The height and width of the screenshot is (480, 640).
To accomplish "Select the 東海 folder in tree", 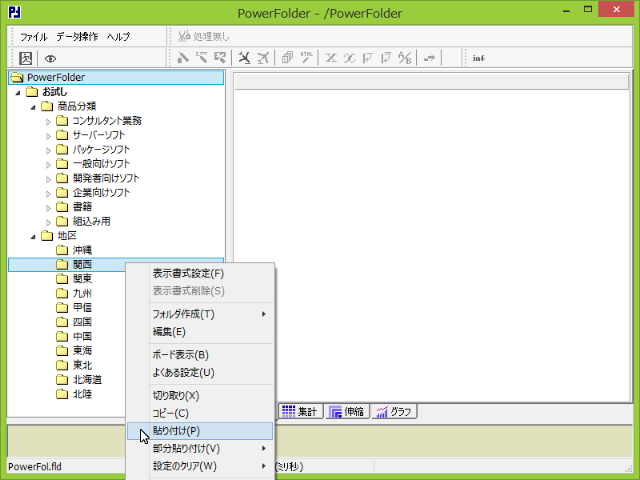I will tap(82, 351).
